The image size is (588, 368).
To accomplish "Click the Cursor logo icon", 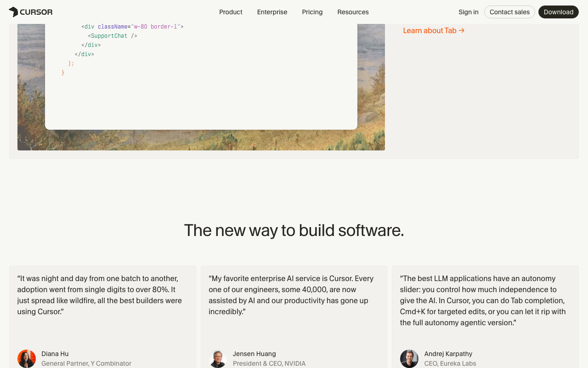I will (13, 12).
